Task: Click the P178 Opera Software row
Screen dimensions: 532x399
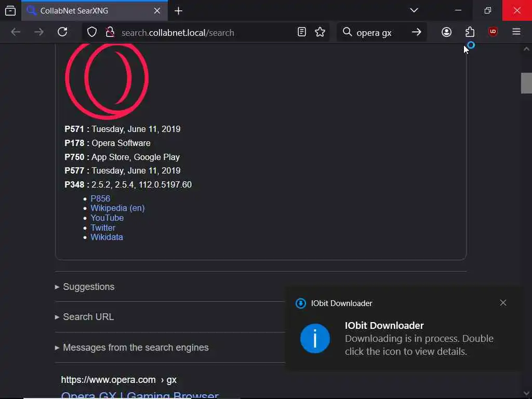Action: 108,143
